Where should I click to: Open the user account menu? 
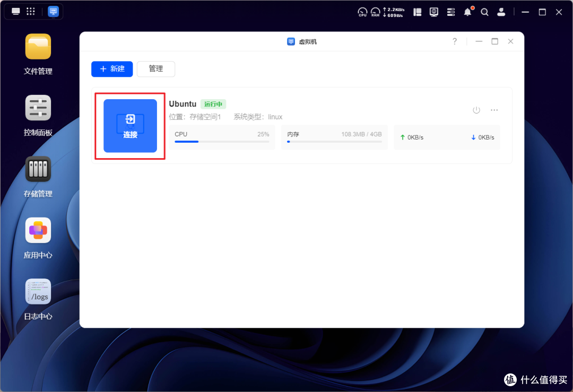click(x=501, y=12)
